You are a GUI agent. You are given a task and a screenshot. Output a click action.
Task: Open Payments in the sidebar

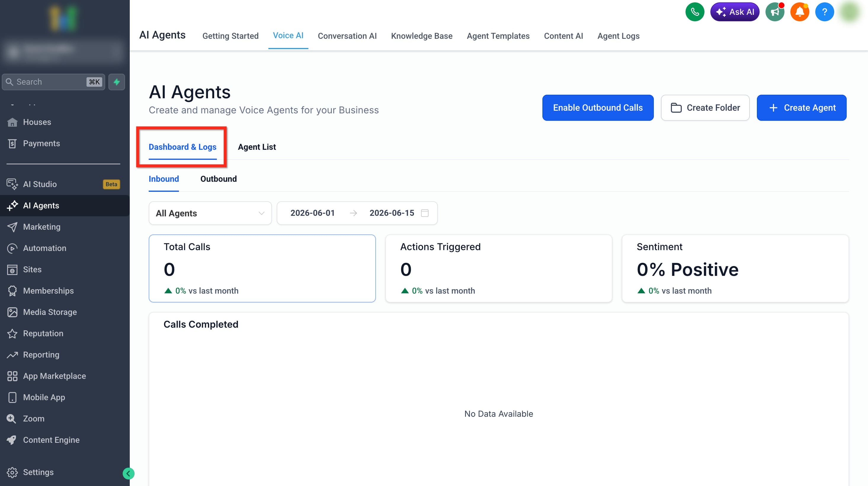pos(65,144)
